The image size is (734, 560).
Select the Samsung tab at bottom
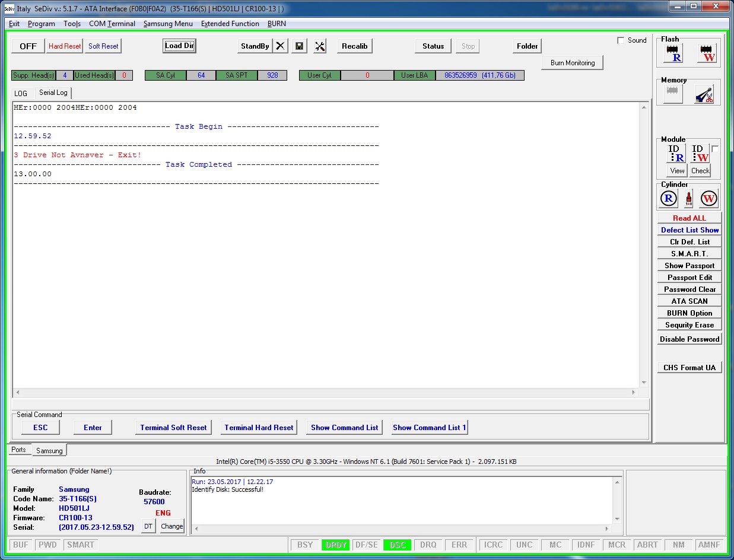coord(49,451)
